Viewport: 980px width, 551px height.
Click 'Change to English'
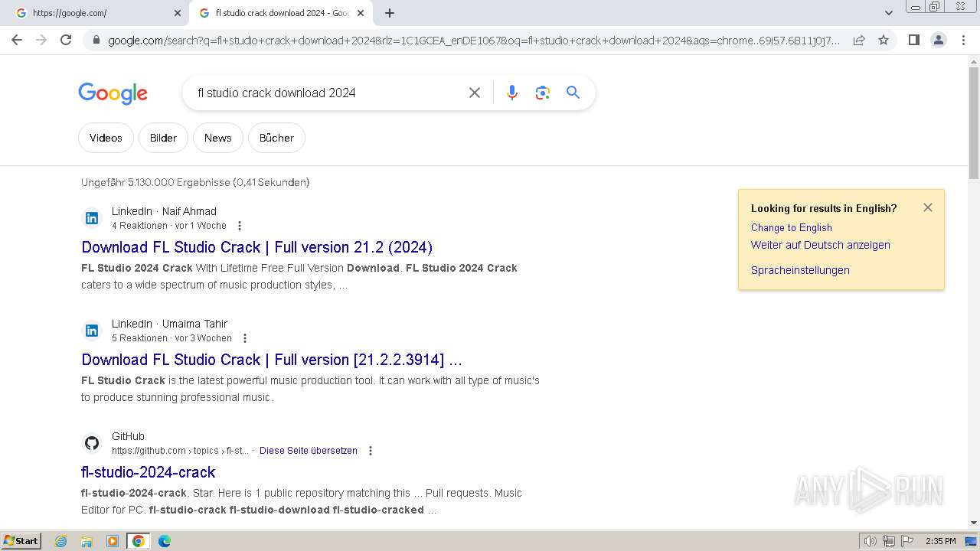[791, 227]
